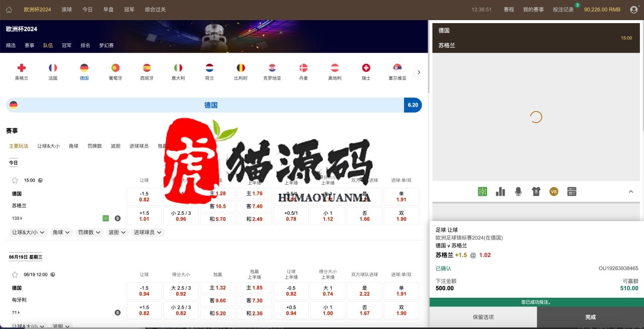This screenshot has width=644, height=329.
Task: Click the 完成 button on bet slip
Action: pyautogui.click(x=590, y=317)
